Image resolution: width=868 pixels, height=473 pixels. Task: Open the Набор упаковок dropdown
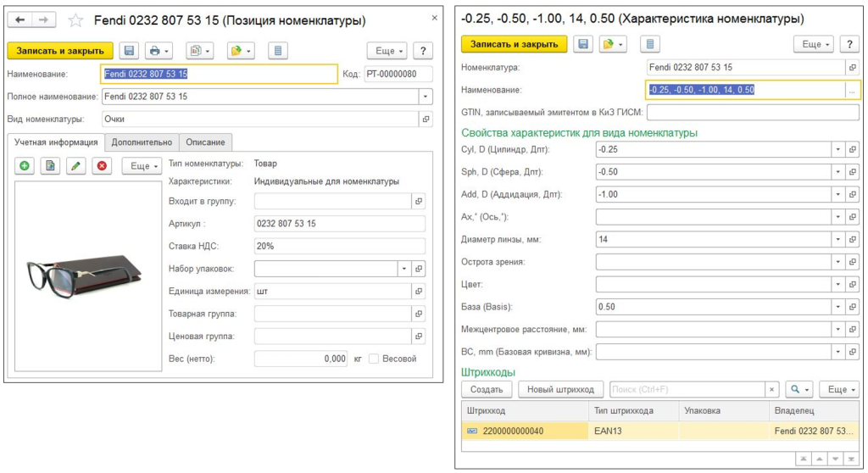click(403, 269)
